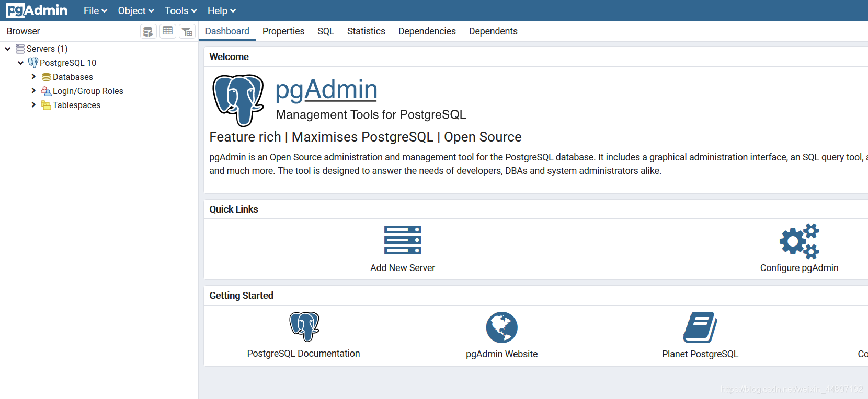
Task: Click the Getting Started section heading
Action: (242, 296)
